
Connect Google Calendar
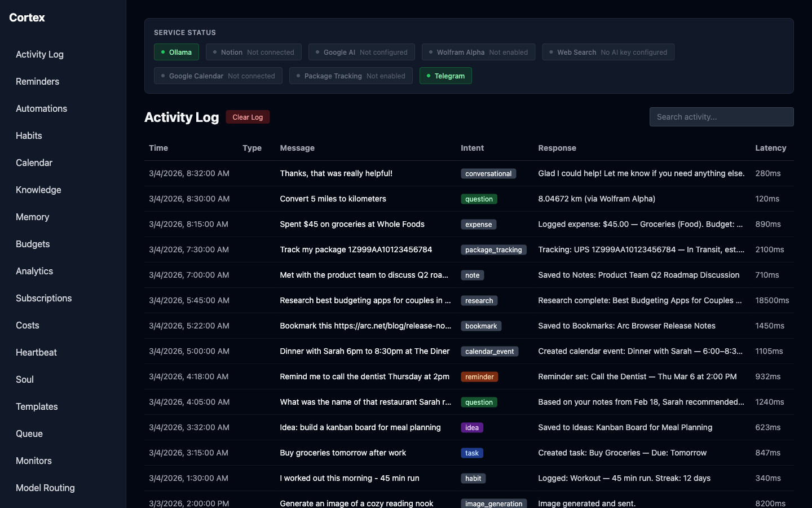point(218,76)
